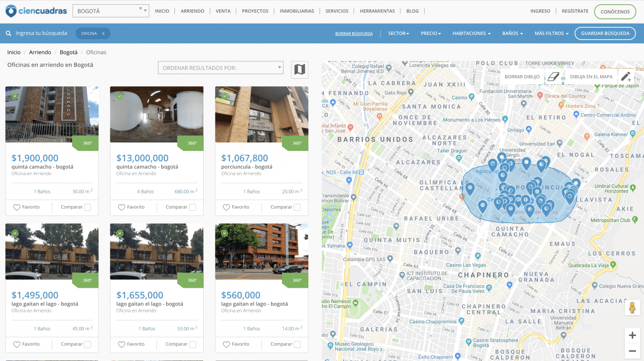Click the heart Favorito icon on $1,900,000 listing
The width and height of the screenshot is (644, 361).
click(17, 207)
